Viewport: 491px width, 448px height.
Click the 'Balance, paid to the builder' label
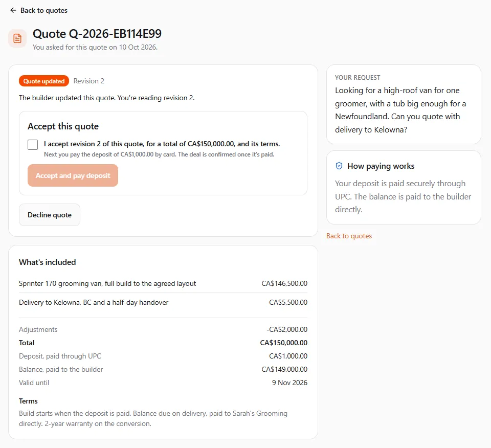coord(61,369)
